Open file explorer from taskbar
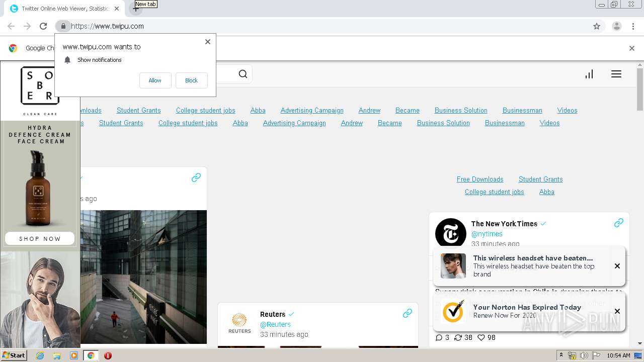The width and height of the screenshot is (644, 362). 57,355
